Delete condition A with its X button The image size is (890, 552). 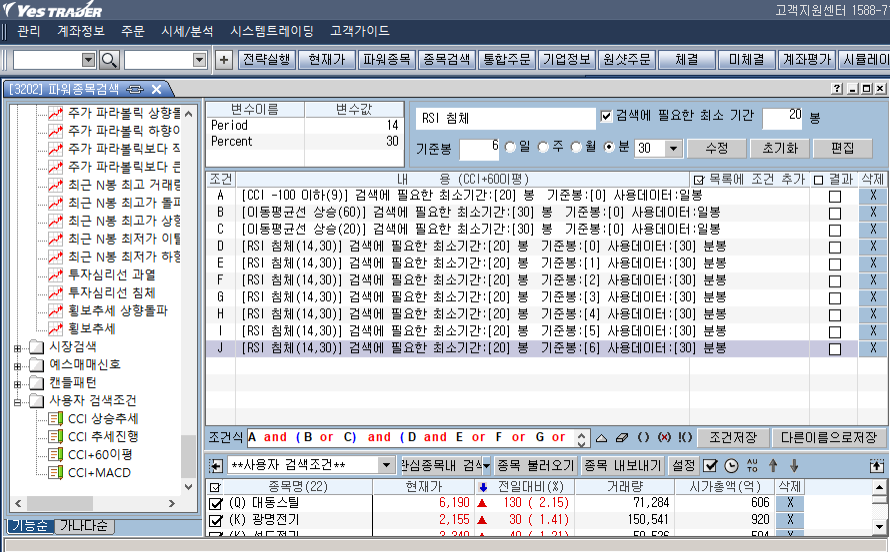point(873,196)
